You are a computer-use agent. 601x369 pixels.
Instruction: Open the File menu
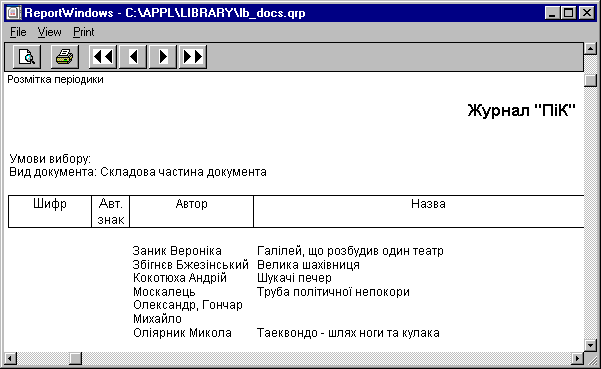coord(18,32)
